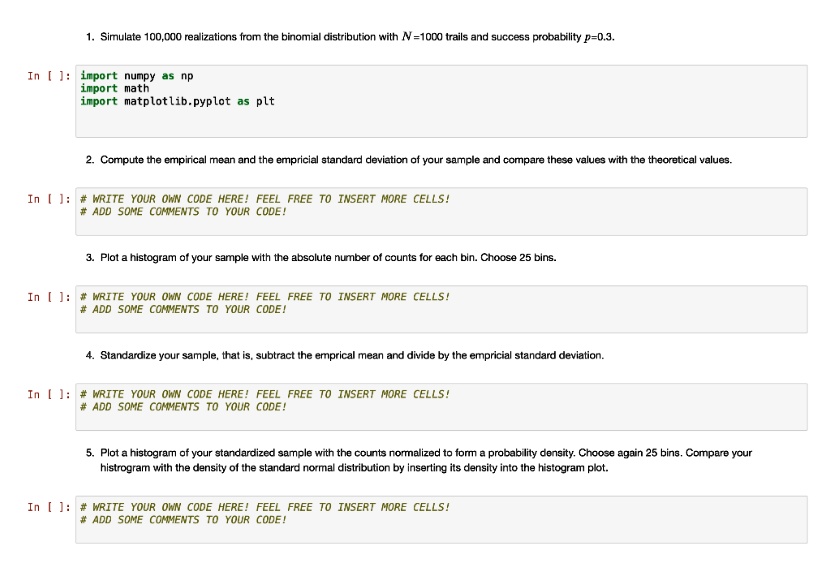Click question 4 text 'Standardize your sample'
The image size is (832, 561).
[159, 355]
